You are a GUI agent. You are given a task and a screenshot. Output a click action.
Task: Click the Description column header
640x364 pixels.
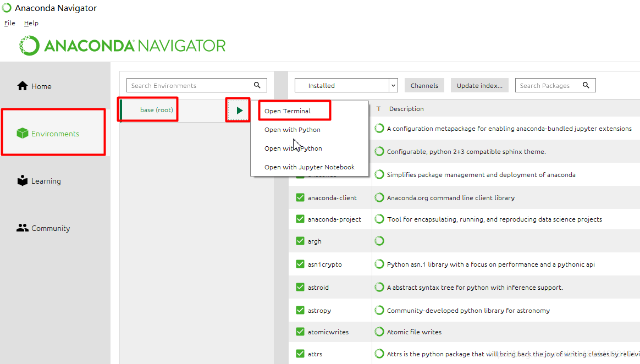pyautogui.click(x=406, y=109)
